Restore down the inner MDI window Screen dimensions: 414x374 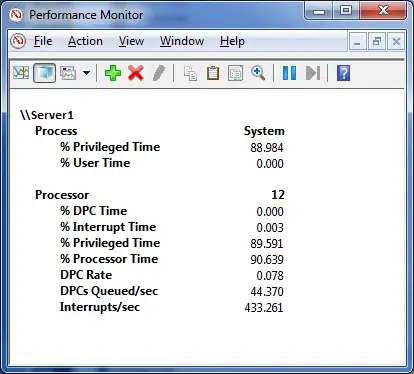[x=377, y=42]
